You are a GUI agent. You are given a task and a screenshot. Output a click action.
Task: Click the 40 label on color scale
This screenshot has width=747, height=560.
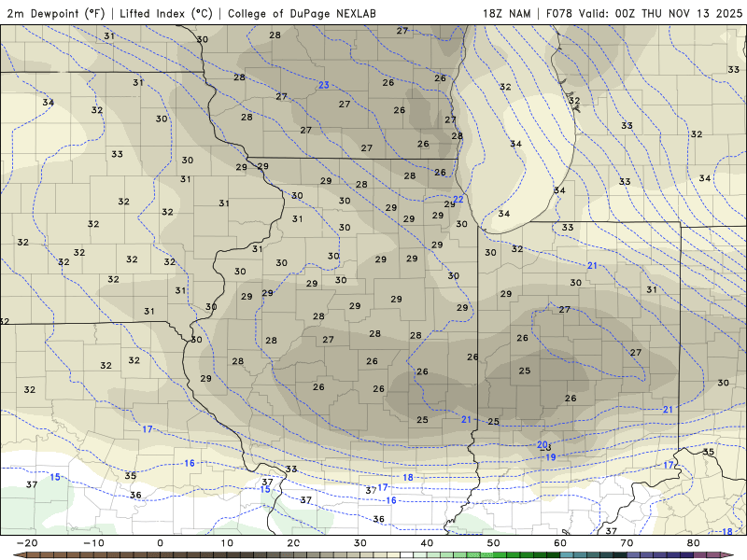click(427, 543)
